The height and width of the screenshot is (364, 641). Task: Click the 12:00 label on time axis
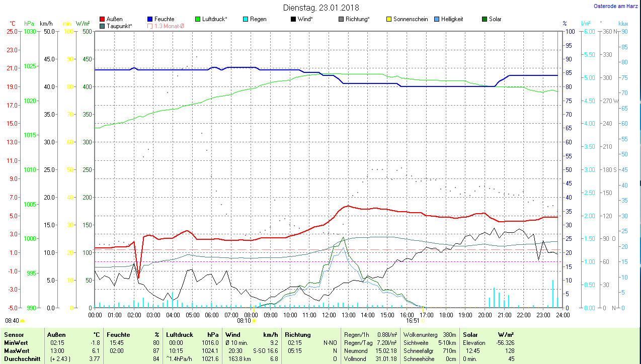click(329, 315)
